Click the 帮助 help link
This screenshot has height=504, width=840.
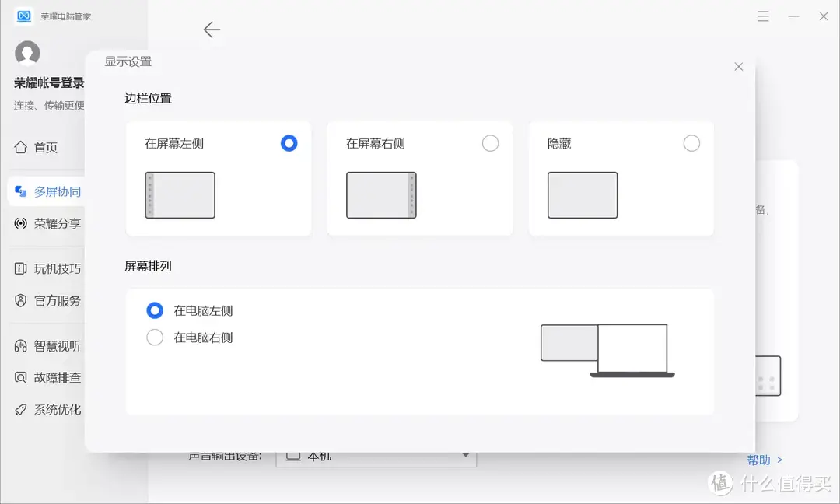(x=765, y=460)
